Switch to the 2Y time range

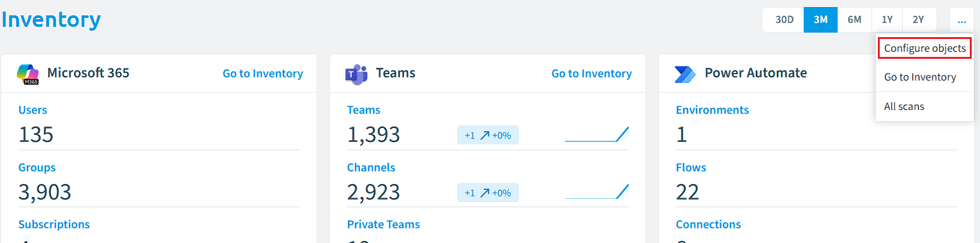(919, 20)
